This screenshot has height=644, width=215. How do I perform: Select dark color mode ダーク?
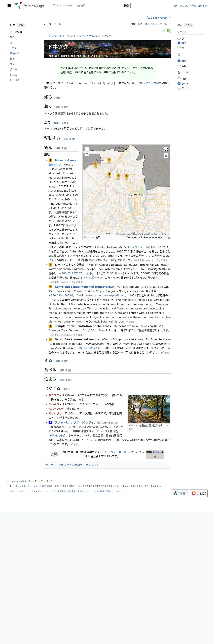(x=179, y=88)
